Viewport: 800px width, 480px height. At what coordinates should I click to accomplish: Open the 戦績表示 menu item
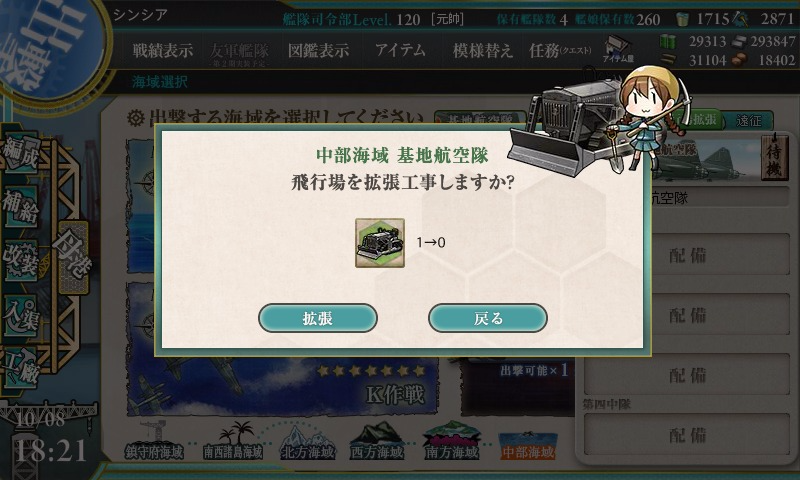pyautogui.click(x=163, y=50)
